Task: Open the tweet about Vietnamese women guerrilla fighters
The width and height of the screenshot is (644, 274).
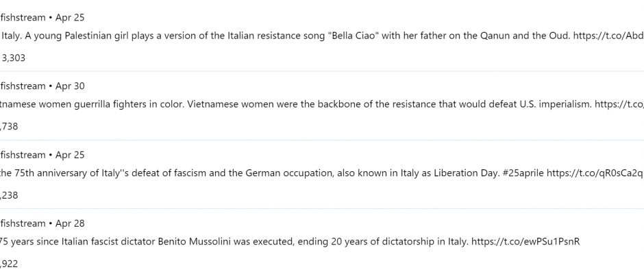Action: pyautogui.click(x=322, y=104)
